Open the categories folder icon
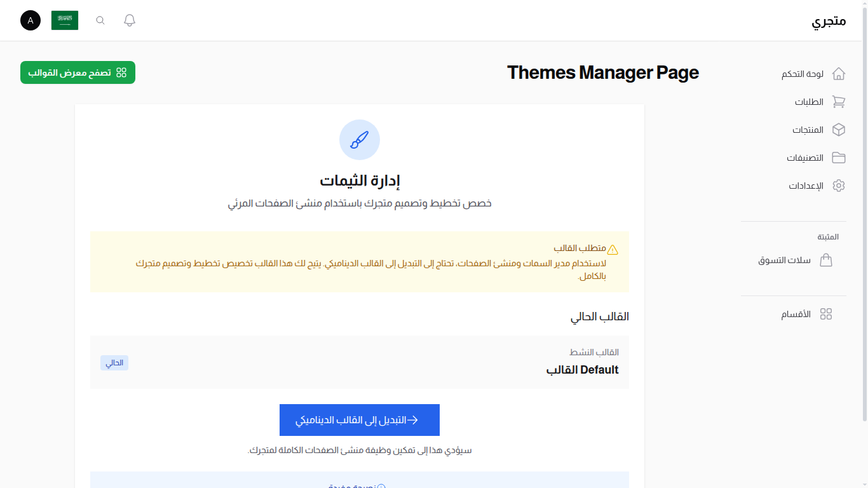 (838, 158)
